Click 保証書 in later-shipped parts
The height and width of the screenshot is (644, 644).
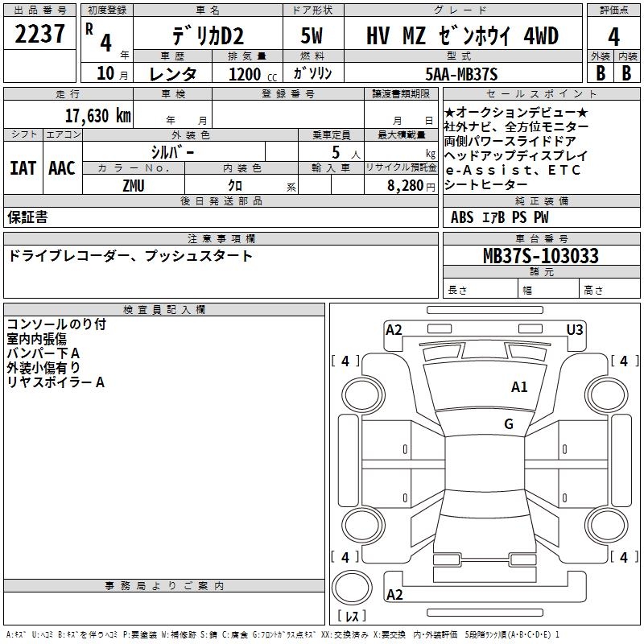point(27,217)
